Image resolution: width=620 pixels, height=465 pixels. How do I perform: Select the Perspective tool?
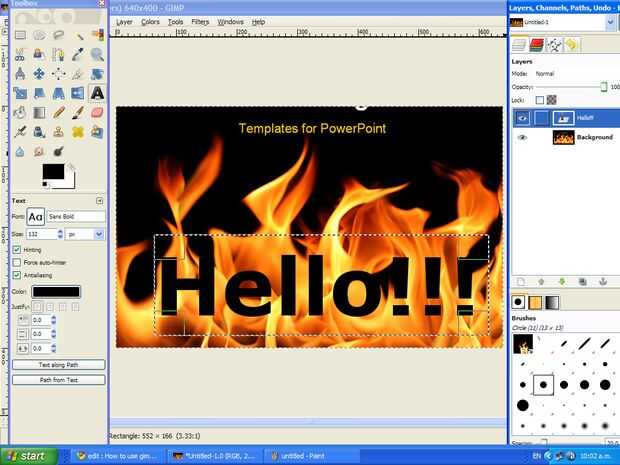59,93
